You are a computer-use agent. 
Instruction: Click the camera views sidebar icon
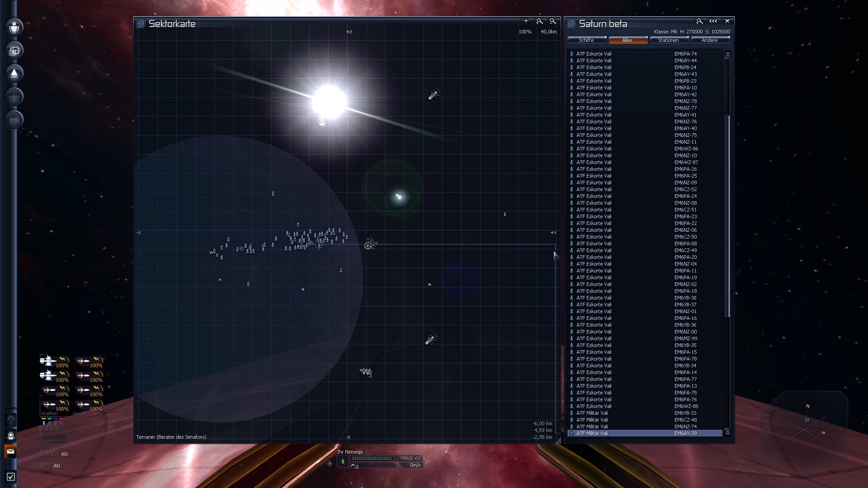[14, 51]
